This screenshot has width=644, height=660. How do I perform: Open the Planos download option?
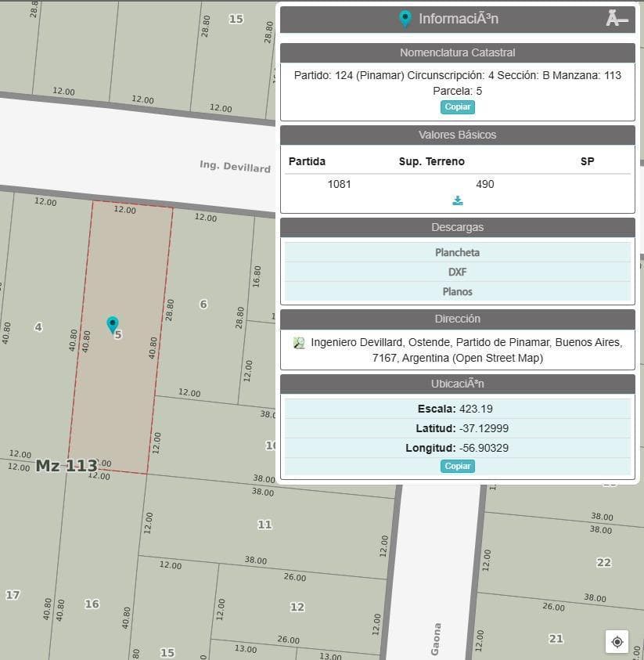(457, 291)
